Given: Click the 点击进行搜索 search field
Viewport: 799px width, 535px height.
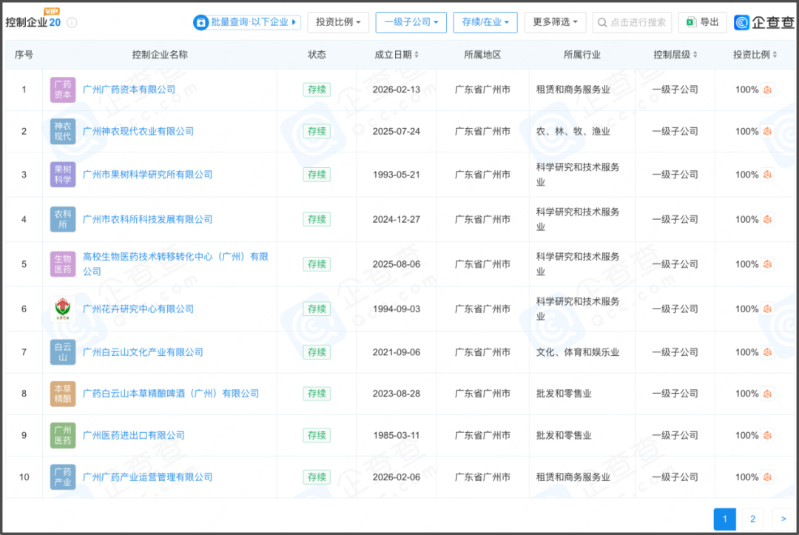Looking at the screenshot, I should [632, 22].
